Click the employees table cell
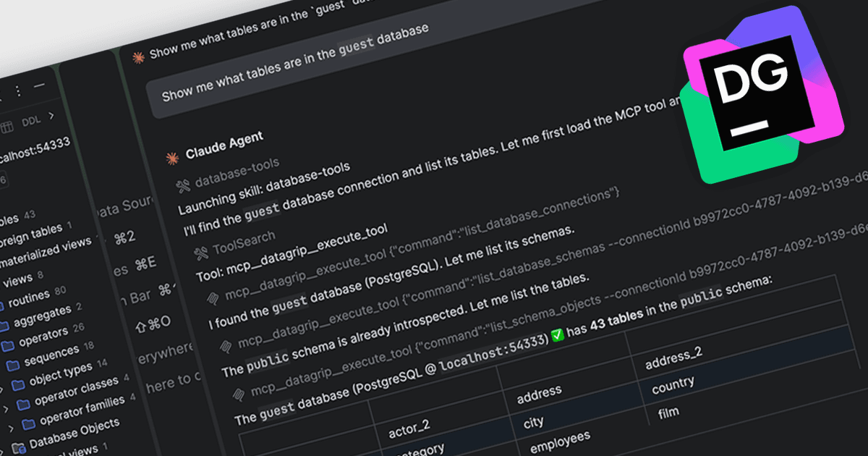Viewport: 868px width, 456px height. 560,442
